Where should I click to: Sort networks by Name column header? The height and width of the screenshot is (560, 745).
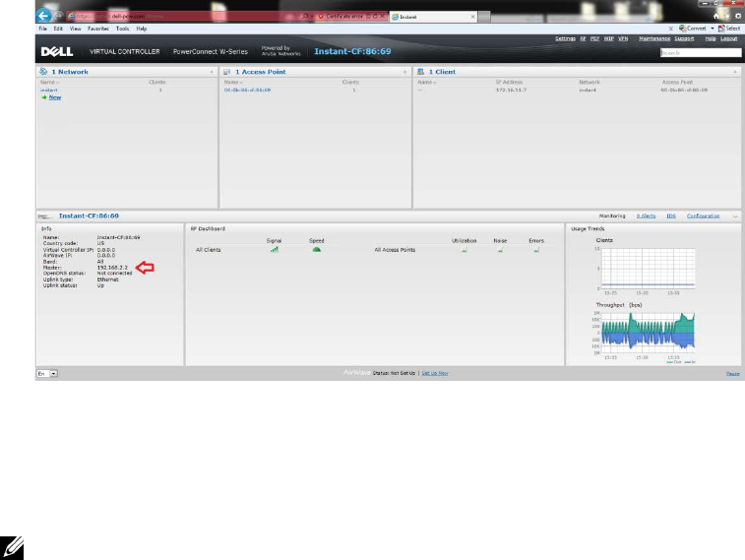click(x=49, y=82)
